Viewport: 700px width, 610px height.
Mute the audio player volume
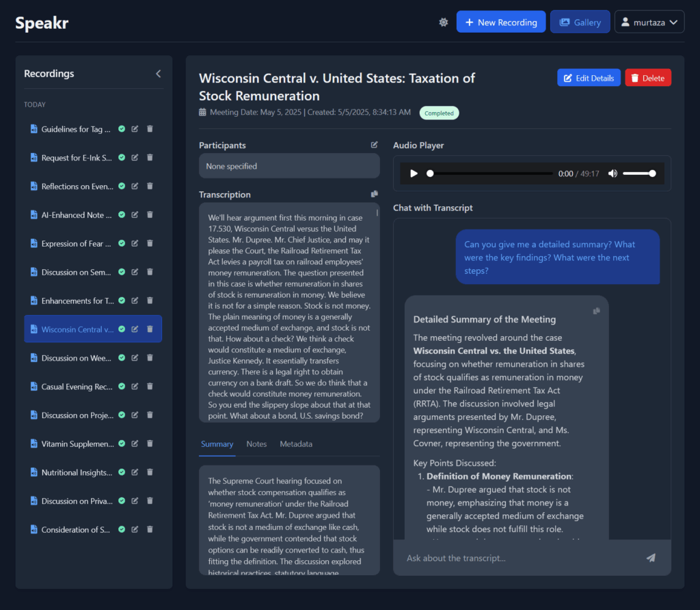[x=612, y=174]
